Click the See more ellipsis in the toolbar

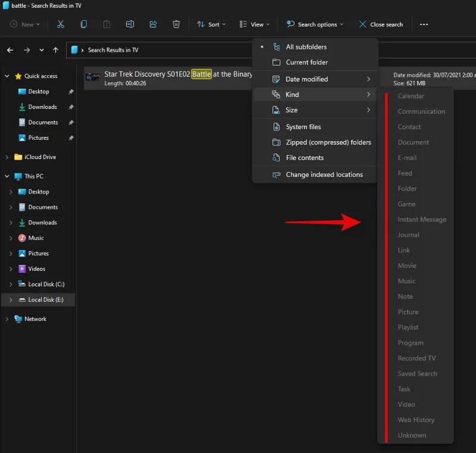tap(424, 24)
